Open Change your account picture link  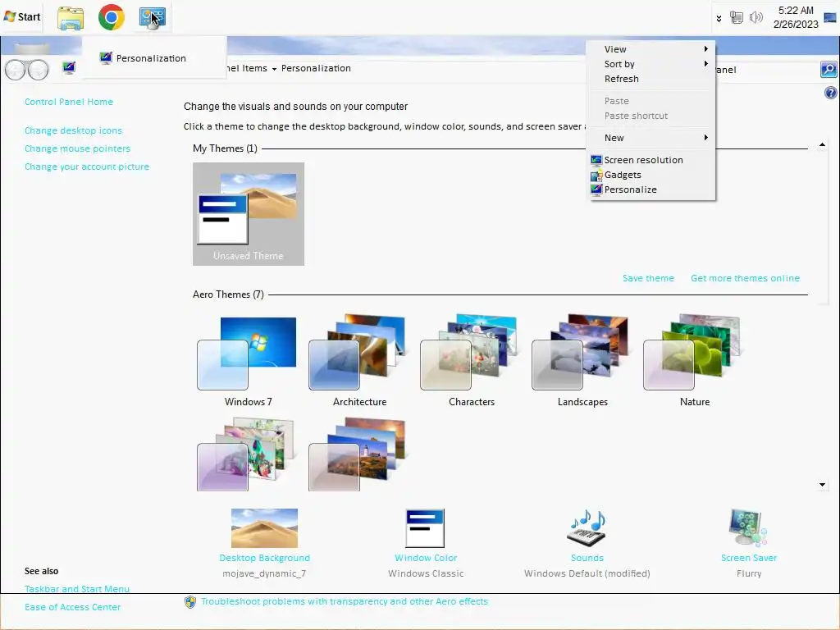click(x=87, y=167)
